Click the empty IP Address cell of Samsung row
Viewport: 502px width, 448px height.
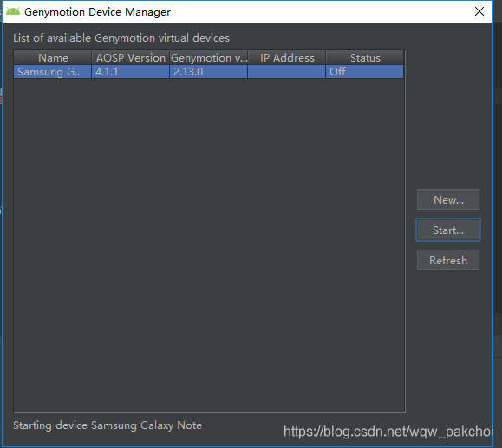point(286,72)
